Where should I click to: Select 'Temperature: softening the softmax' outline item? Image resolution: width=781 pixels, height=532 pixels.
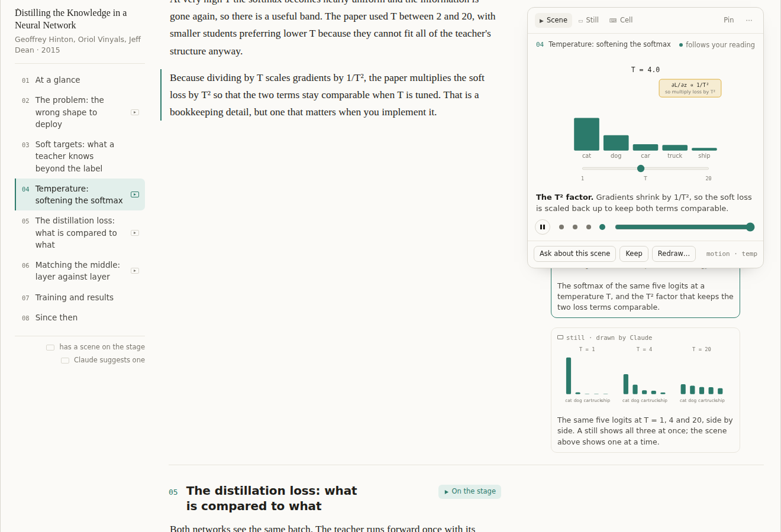(80, 194)
